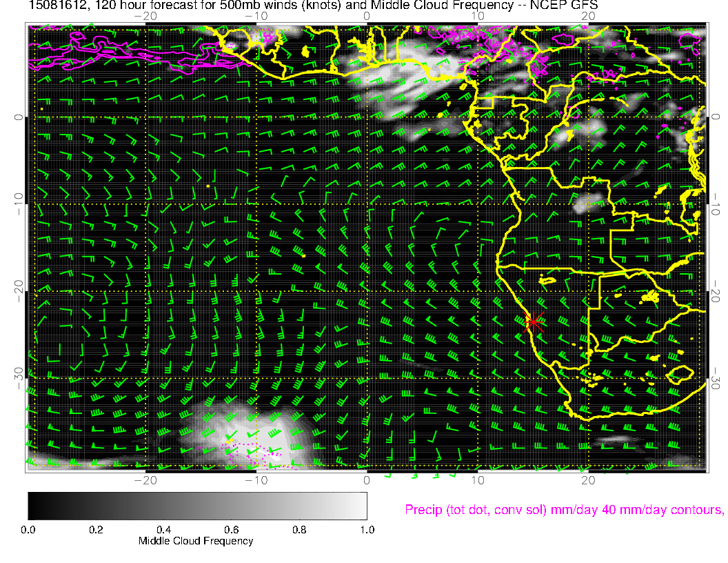Select the colorbar tick label 0.2
728x563 pixels.
pyautogui.click(x=96, y=530)
